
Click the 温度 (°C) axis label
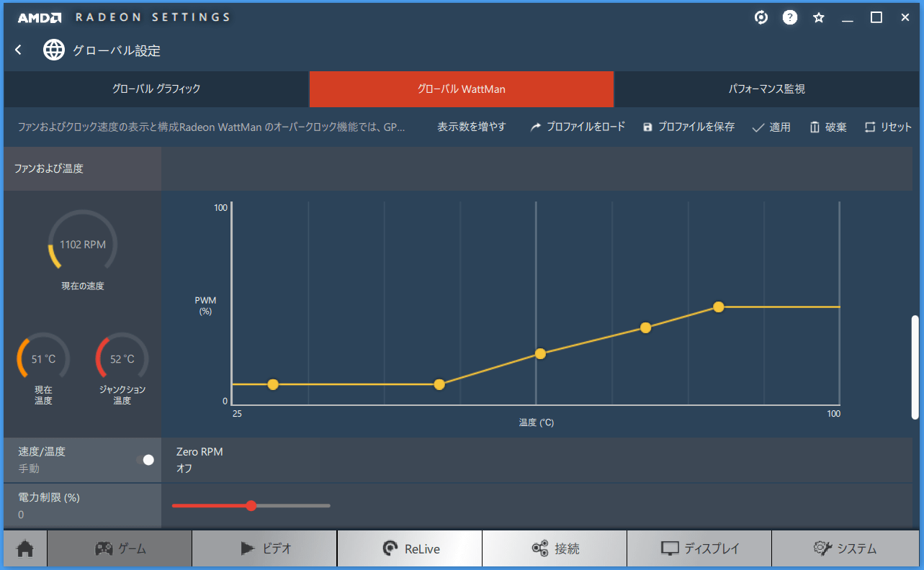pyautogui.click(x=537, y=422)
